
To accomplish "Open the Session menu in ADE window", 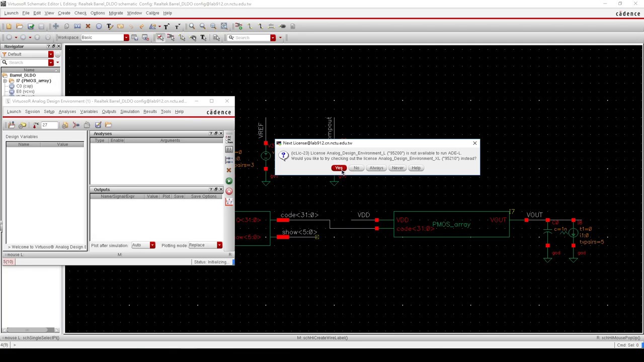I will 32,112.
